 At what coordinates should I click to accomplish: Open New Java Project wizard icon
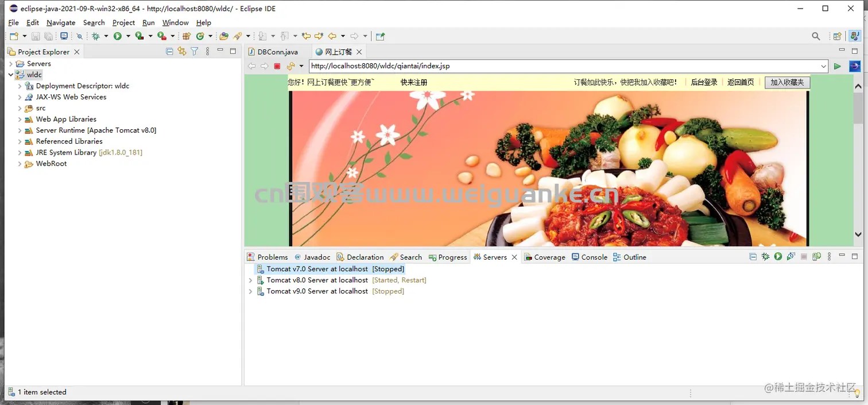(x=13, y=36)
